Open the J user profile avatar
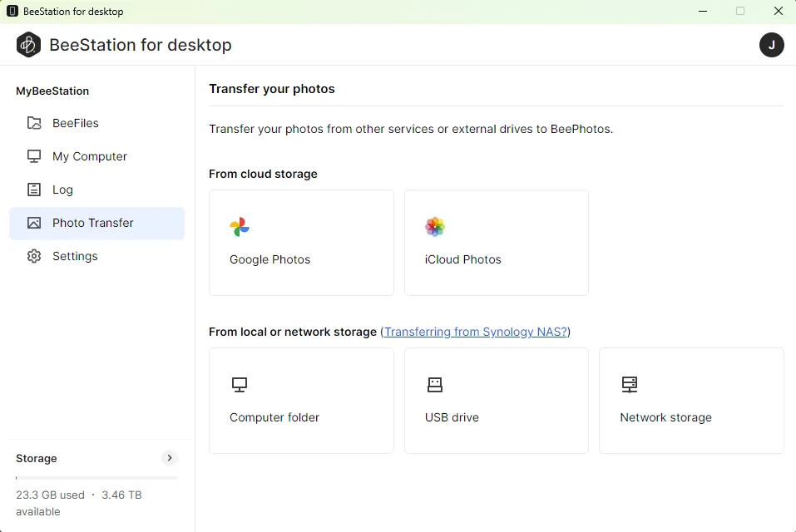This screenshot has width=796, height=532. [x=772, y=45]
